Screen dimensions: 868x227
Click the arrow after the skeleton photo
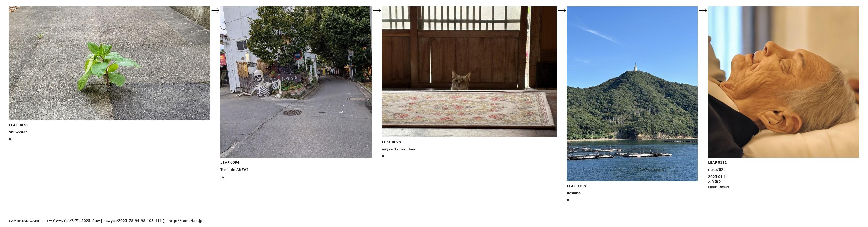click(377, 10)
